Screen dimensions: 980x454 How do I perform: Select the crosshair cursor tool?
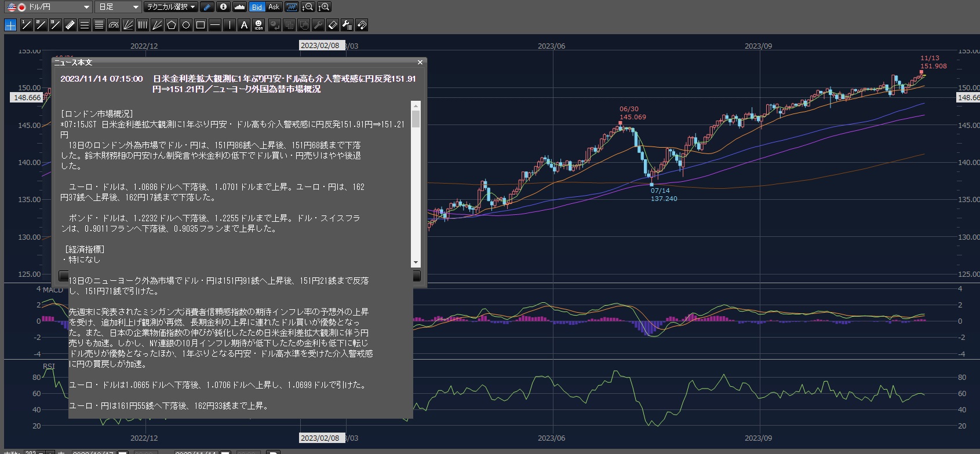(x=10, y=25)
